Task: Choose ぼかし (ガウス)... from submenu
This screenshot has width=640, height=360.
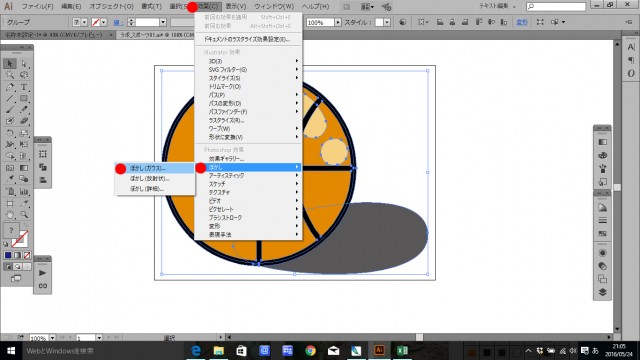Action: (x=155, y=168)
